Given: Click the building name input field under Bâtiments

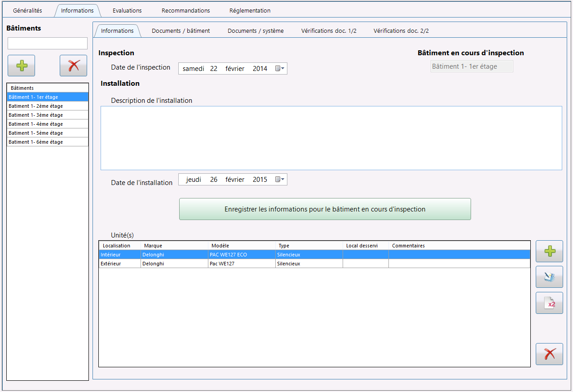Looking at the screenshot, I should (x=48, y=44).
